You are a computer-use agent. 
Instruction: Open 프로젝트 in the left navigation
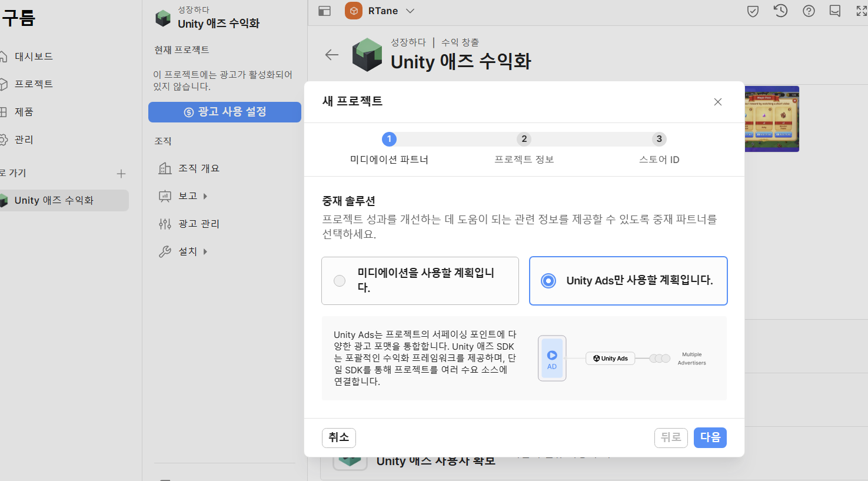click(x=34, y=84)
